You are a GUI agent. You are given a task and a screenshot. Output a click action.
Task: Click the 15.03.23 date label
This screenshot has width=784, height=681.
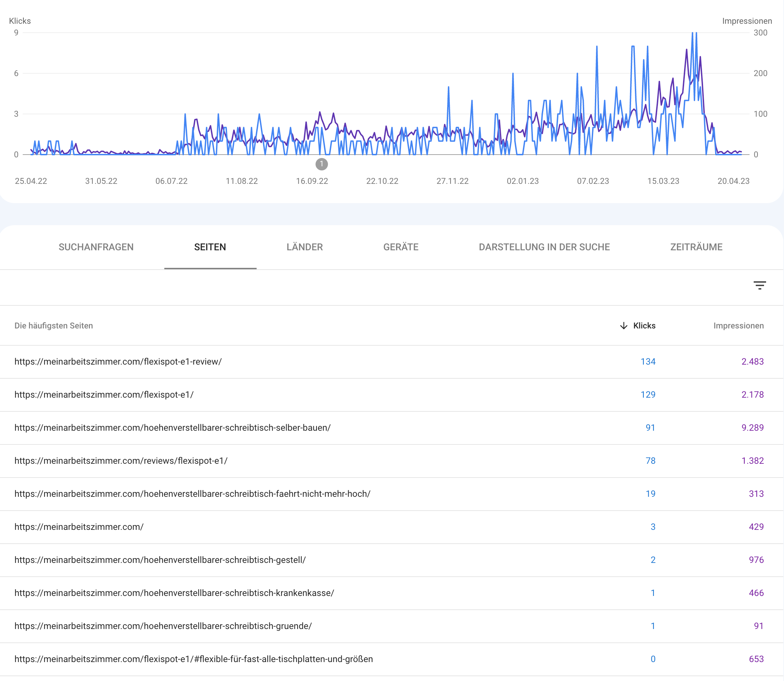point(663,181)
